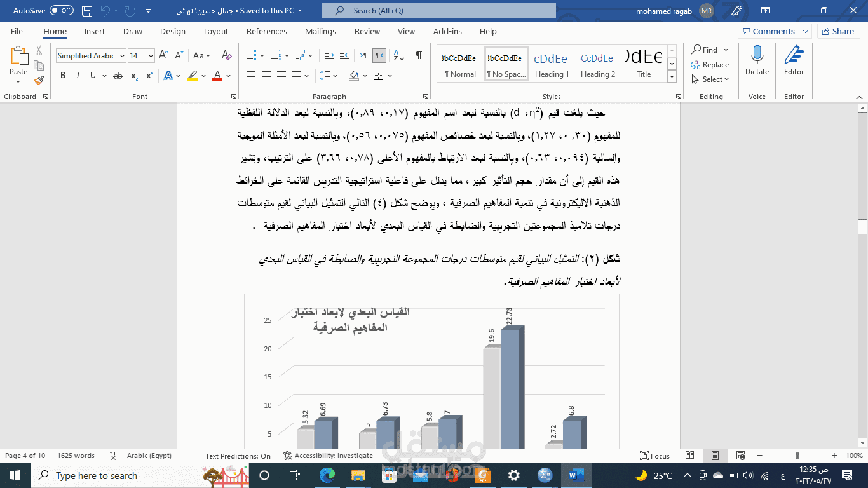The width and height of the screenshot is (868, 488).
Task: Open Change Case dropdown
Action: pos(202,55)
